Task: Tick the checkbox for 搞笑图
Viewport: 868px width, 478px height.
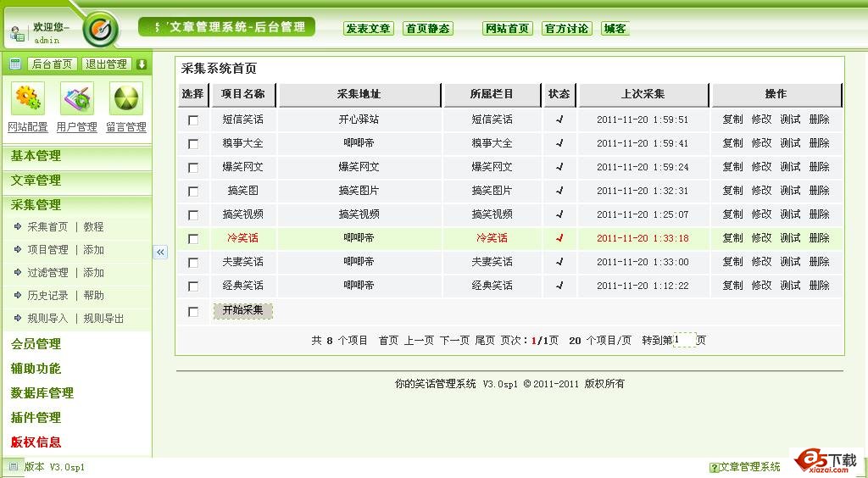Action: (193, 192)
